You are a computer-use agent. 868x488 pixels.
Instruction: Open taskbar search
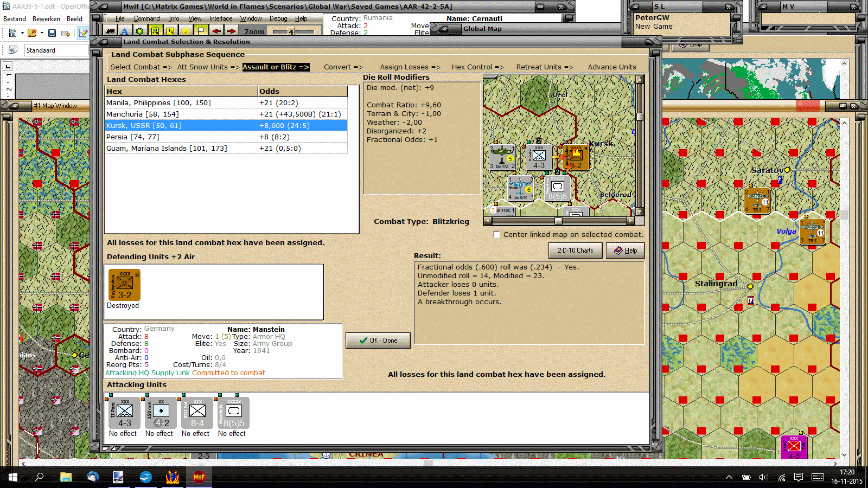[x=39, y=477]
